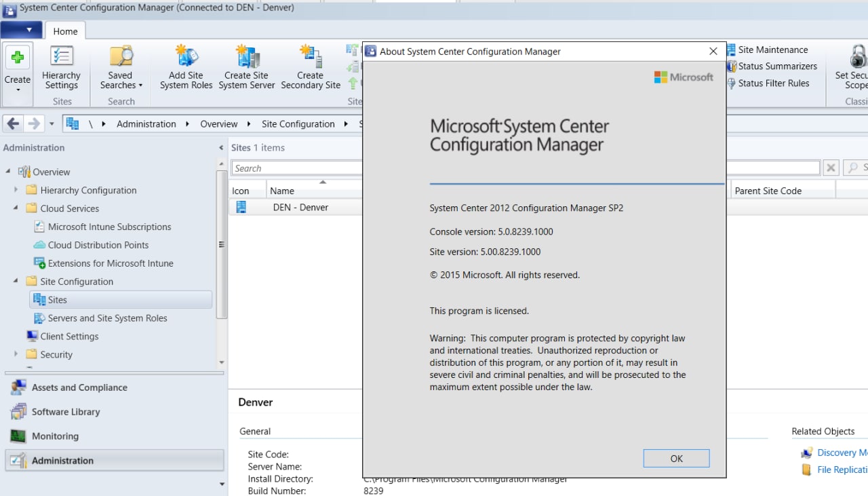Screen dimensions: 868x496
Task: Open Site Maintenance in the ribbon
Action: (767, 50)
